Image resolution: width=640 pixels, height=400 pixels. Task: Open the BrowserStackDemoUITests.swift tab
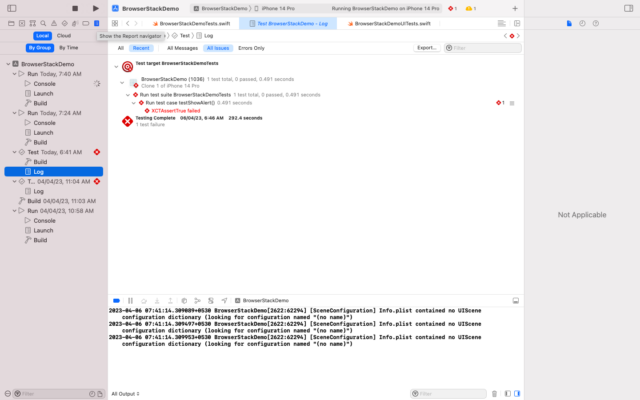(394, 22)
